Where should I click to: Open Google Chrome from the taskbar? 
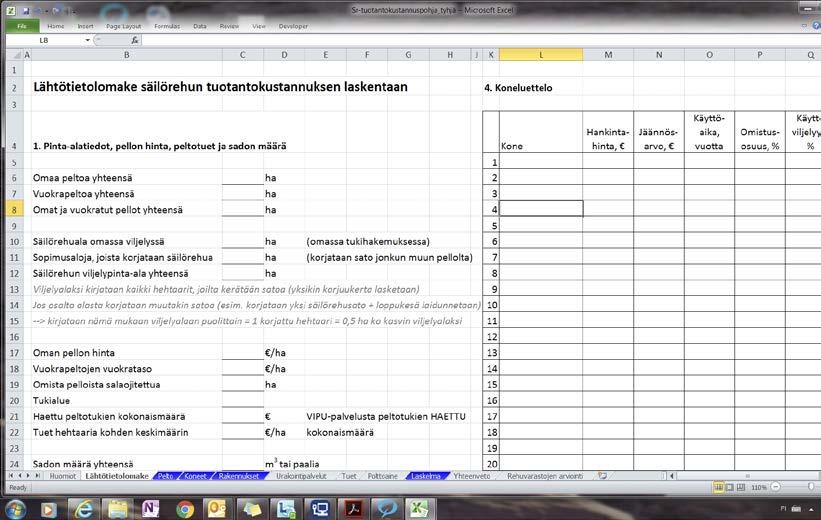[184, 509]
